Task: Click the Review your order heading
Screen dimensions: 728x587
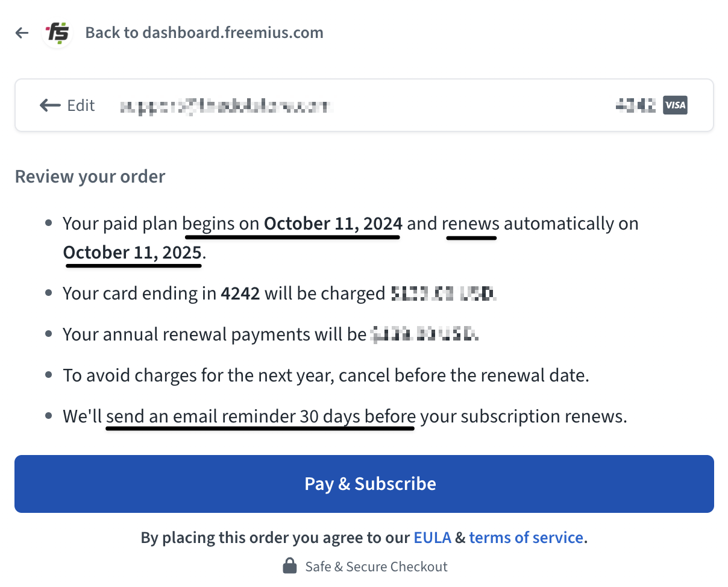Action: (90, 177)
